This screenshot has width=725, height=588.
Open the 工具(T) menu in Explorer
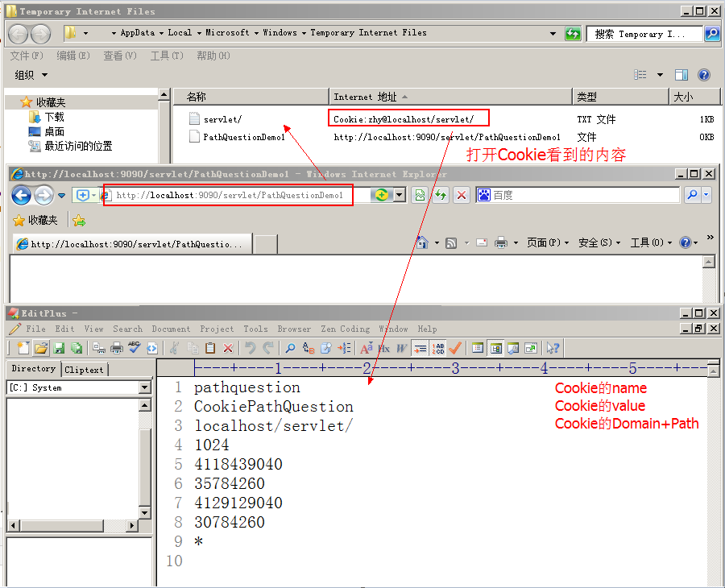tap(167, 56)
